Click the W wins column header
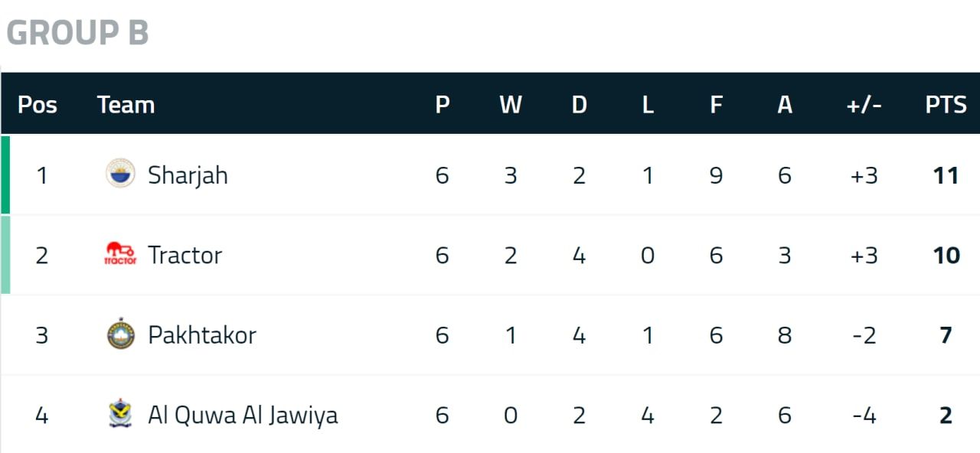Image resolution: width=980 pixels, height=453 pixels. click(511, 104)
